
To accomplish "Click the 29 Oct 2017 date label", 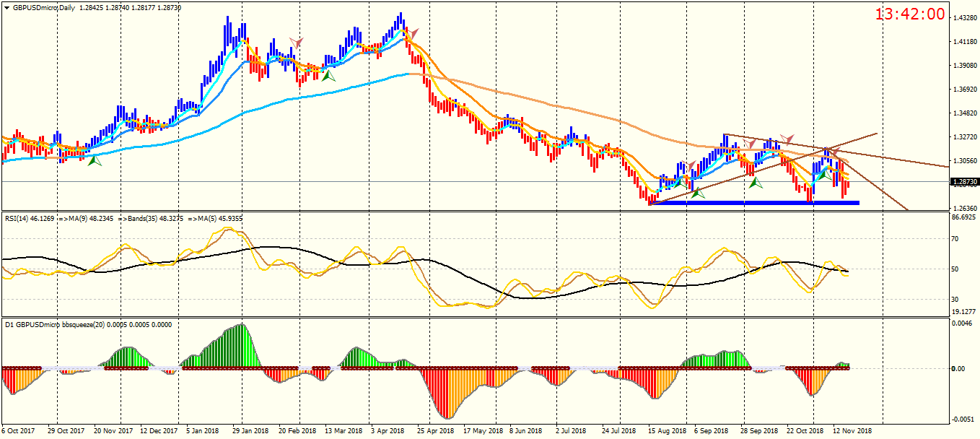I will tap(66, 431).
